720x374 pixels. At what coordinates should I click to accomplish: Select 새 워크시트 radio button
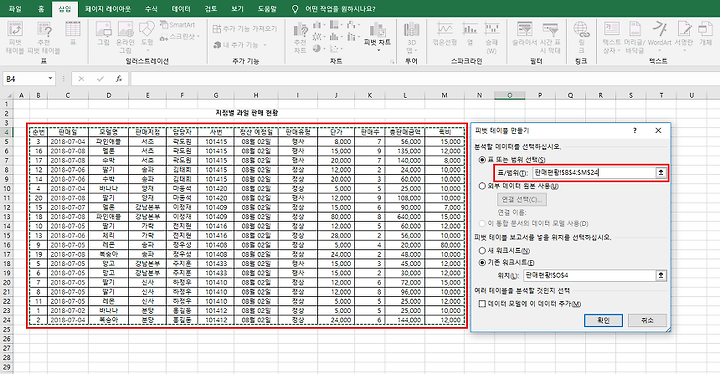(482, 250)
